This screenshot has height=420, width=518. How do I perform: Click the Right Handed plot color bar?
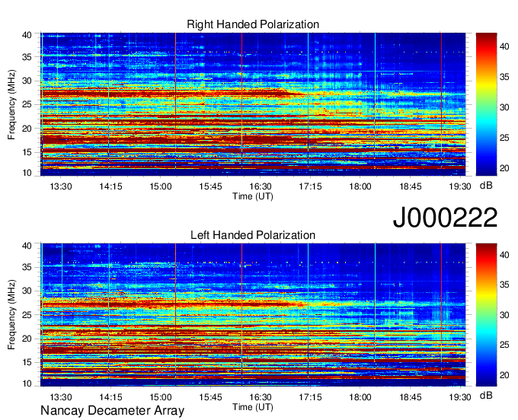(486, 104)
